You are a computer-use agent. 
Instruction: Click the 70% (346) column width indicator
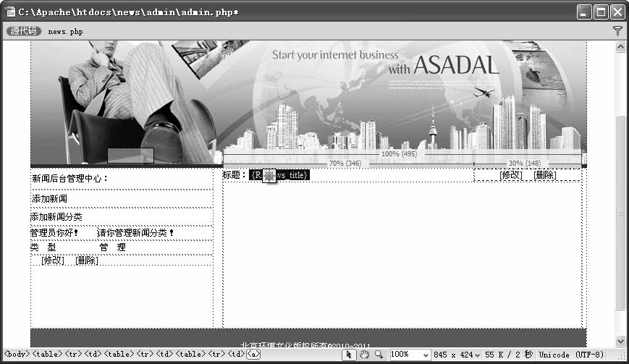tap(345, 163)
